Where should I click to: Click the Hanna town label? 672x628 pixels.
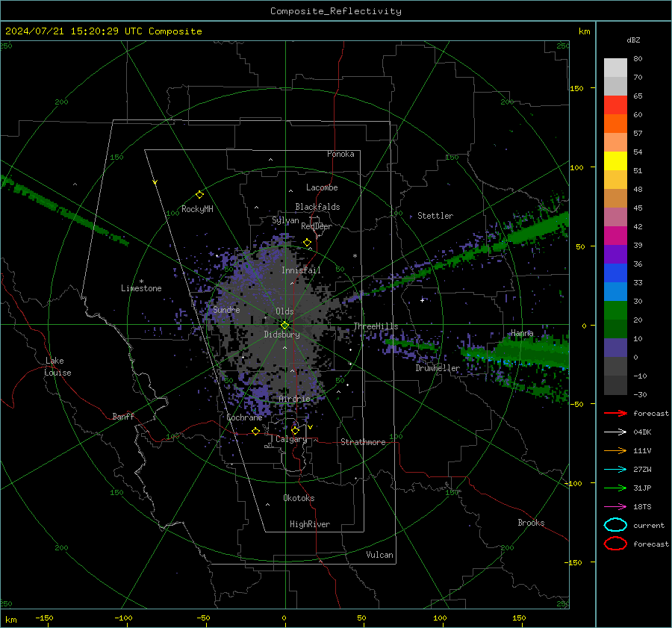click(522, 333)
